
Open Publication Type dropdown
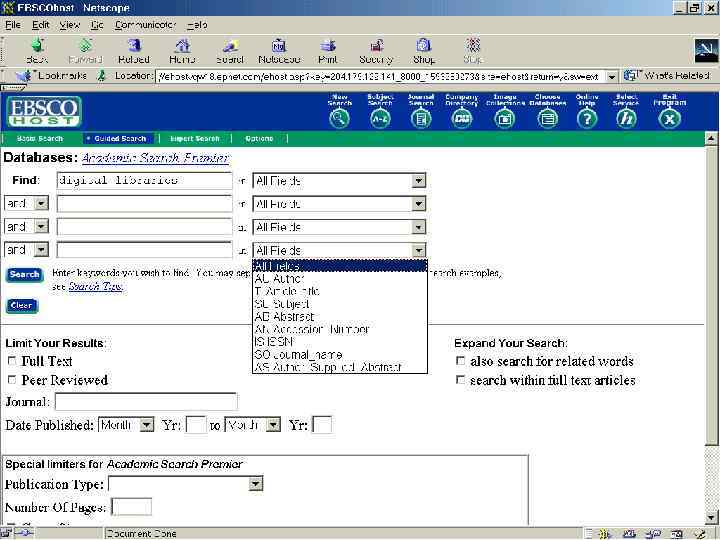(x=186, y=484)
